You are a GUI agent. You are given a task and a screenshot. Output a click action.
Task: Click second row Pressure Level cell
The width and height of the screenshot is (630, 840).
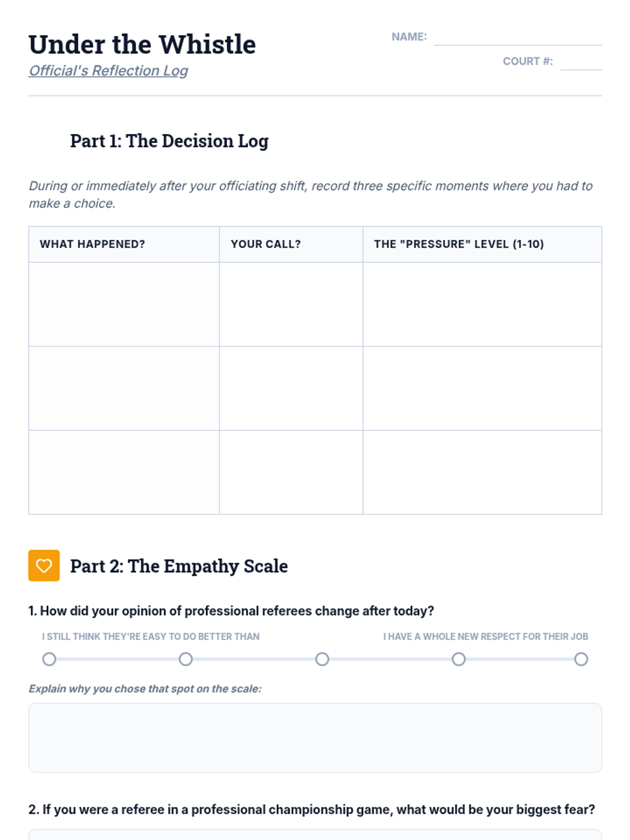tap(482, 388)
